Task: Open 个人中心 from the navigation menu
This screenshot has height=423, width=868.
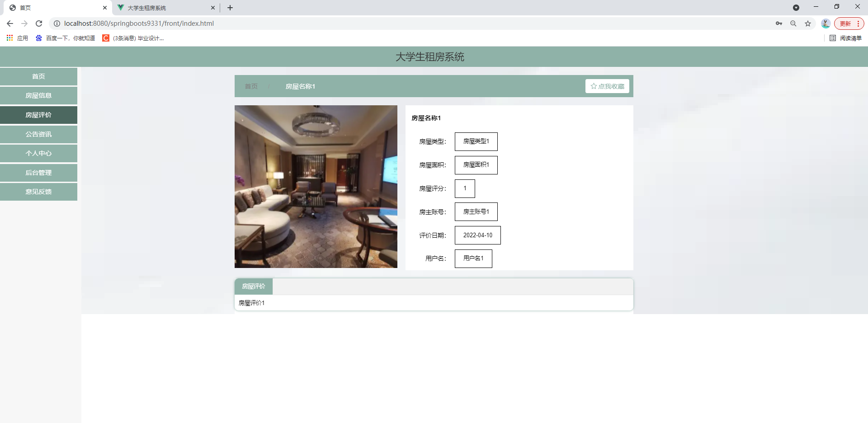Action: click(38, 153)
